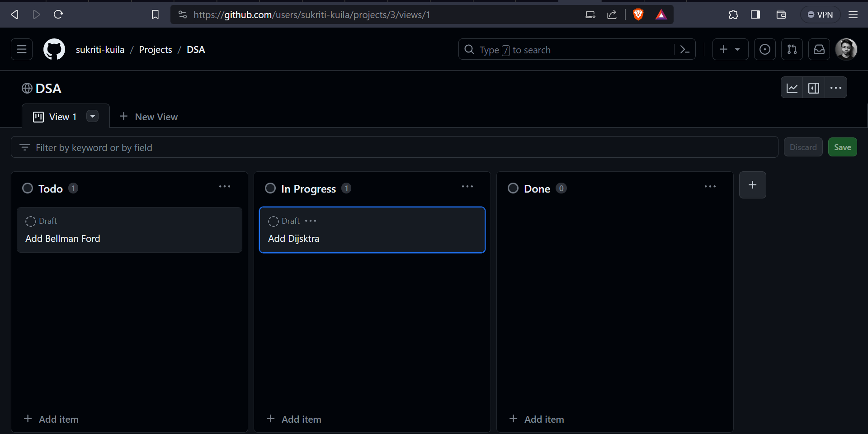Go to the Projects breadcrumb link
868x434 pixels.
[155, 49]
